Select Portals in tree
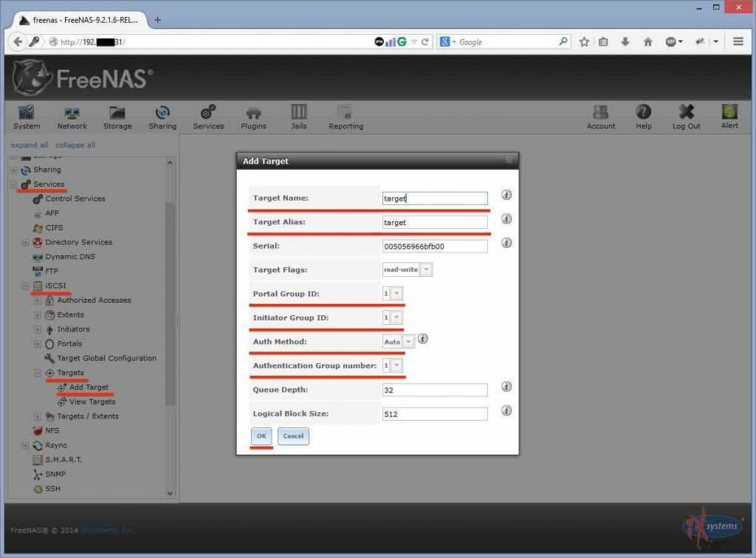Viewport: 756px width, 558px height. point(69,343)
